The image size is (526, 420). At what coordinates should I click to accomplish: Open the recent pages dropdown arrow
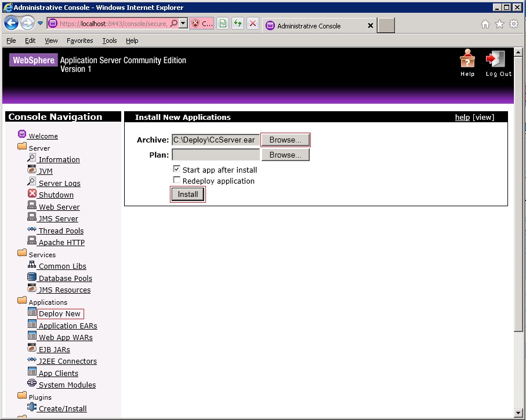(x=40, y=23)
